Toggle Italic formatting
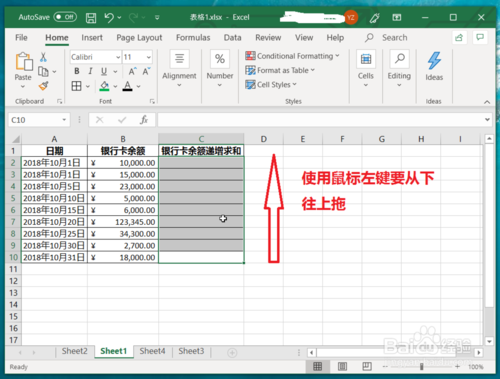Screen dimensions: 500x379 [x=90, y=71]
